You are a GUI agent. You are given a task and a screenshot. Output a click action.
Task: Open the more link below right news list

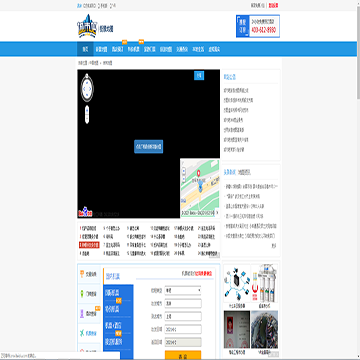[274, 245]
